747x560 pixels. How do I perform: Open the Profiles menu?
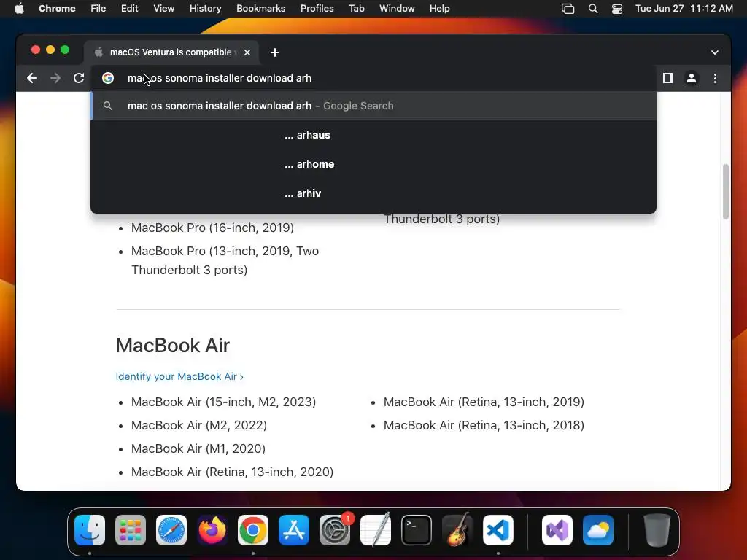(x=317, y=9)
